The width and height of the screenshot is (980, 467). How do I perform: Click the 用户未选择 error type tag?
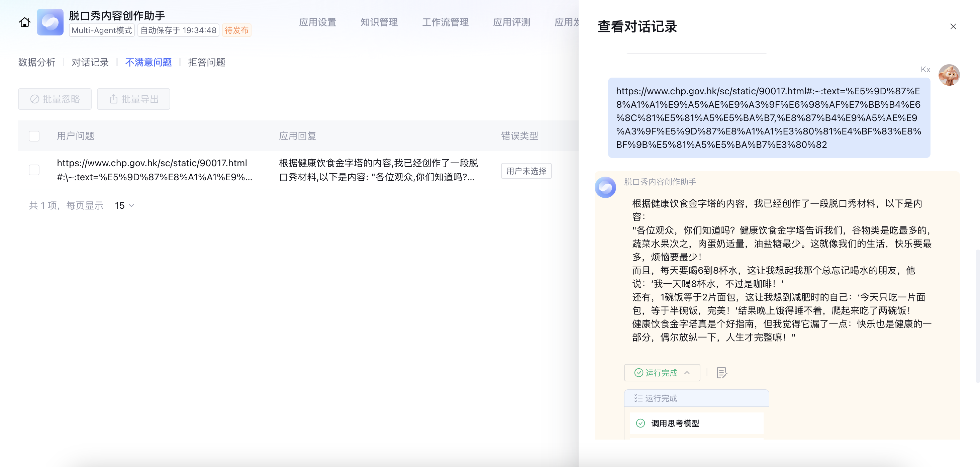(x=526, y=171)
